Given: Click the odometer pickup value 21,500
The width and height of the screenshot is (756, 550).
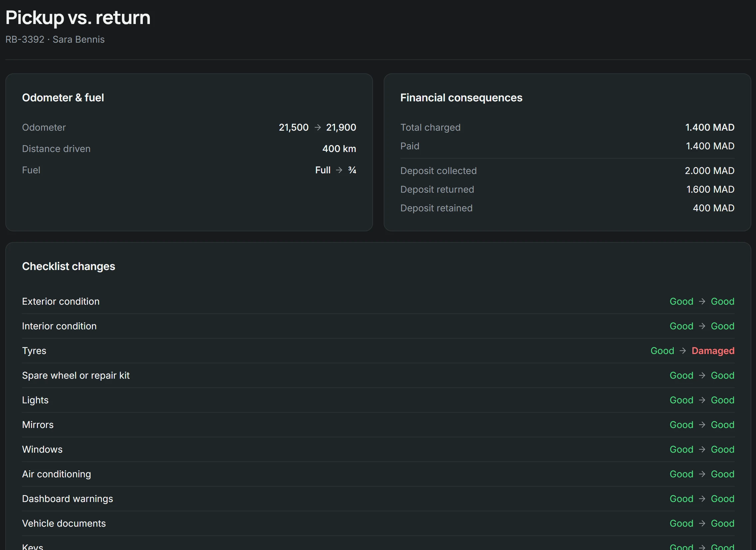Looking at the screenshot, I should (294, 127).
